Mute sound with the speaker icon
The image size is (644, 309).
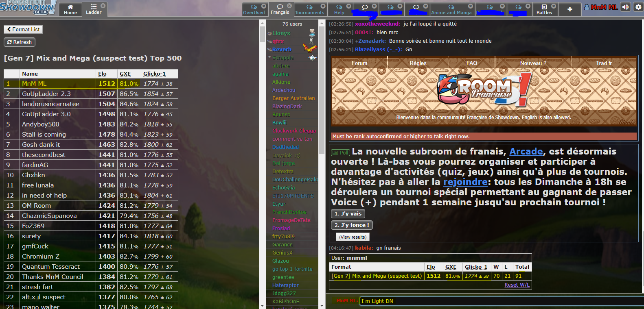pyautogui.click(x=626, y=7)
